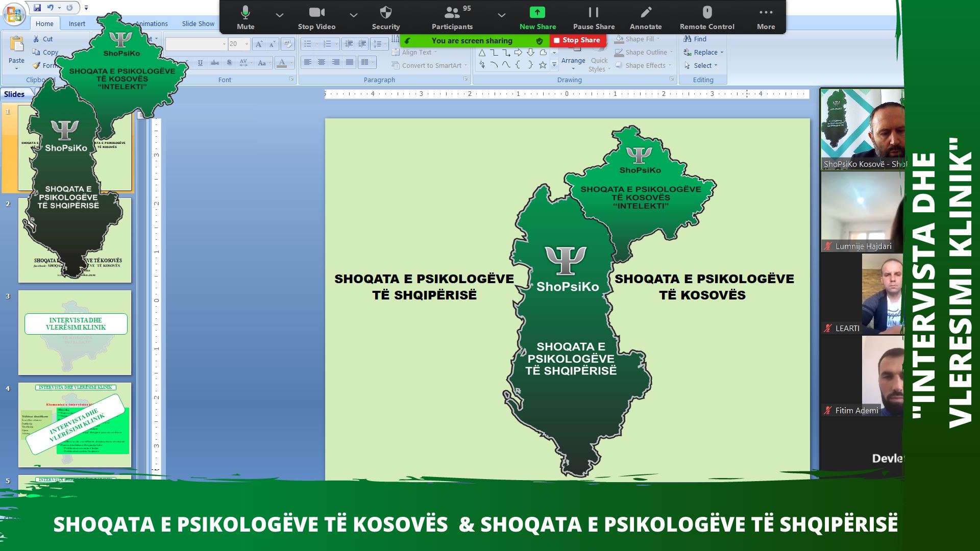Open Shape Fill color options
Screen dimensions: 980x551
(637, 39)
